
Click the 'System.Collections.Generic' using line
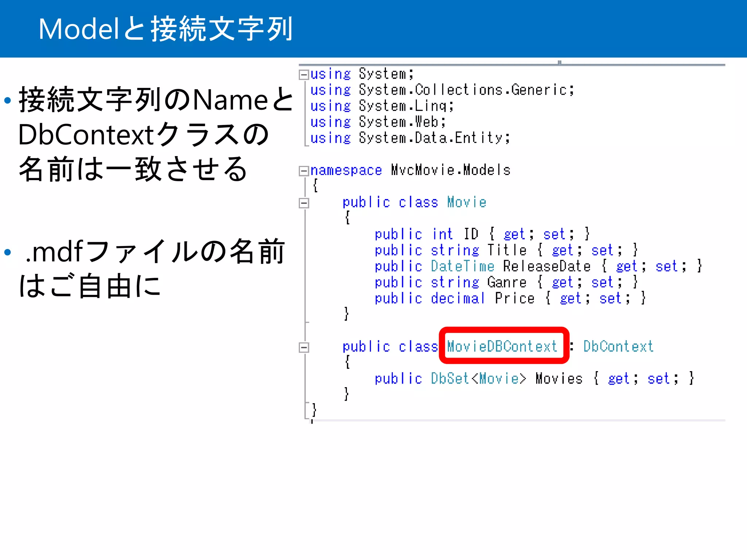pyautogui.click(x=442, y=90)
